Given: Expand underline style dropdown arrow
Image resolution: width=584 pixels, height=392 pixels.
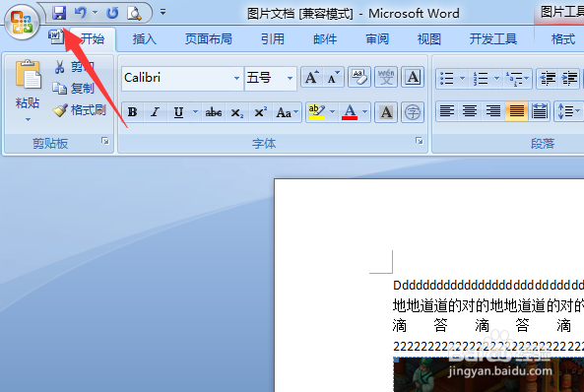Looking at the screenshot, I should tap(195, 111).
